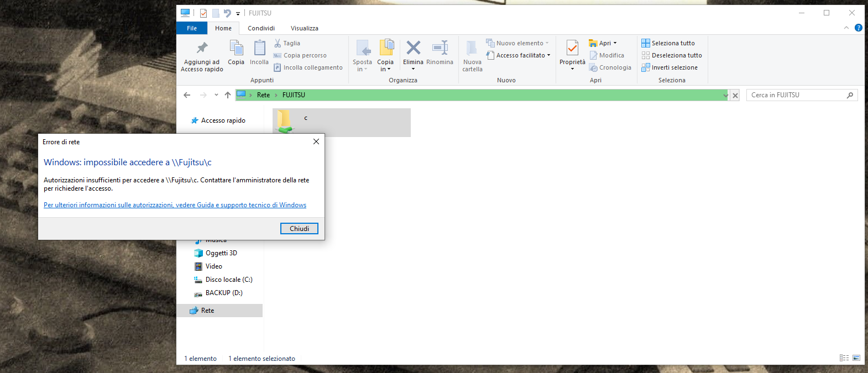This screenshot has height=373, width=868.
Task: Click the stop loading X button
Action: (735, 96)
